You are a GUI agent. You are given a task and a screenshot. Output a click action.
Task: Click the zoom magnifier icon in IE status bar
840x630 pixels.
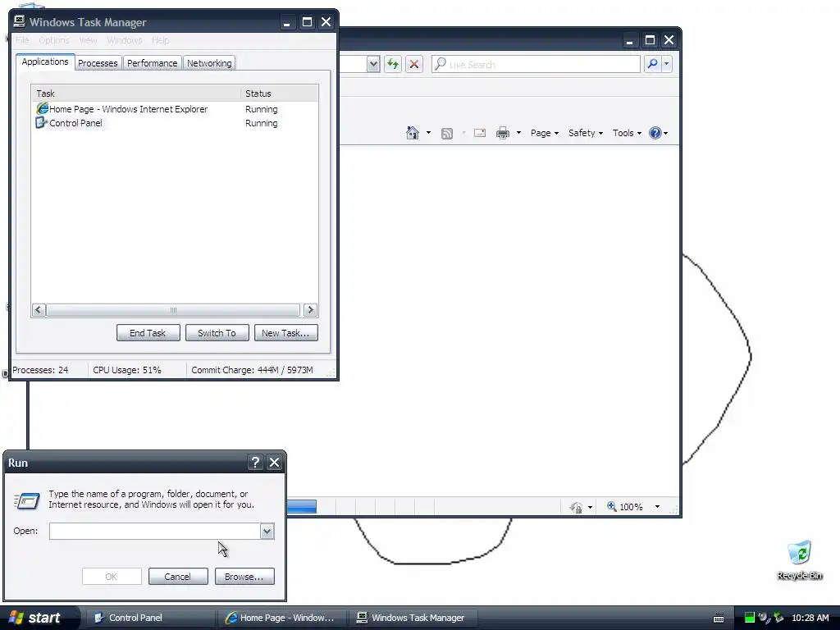[x=611, y=506]
